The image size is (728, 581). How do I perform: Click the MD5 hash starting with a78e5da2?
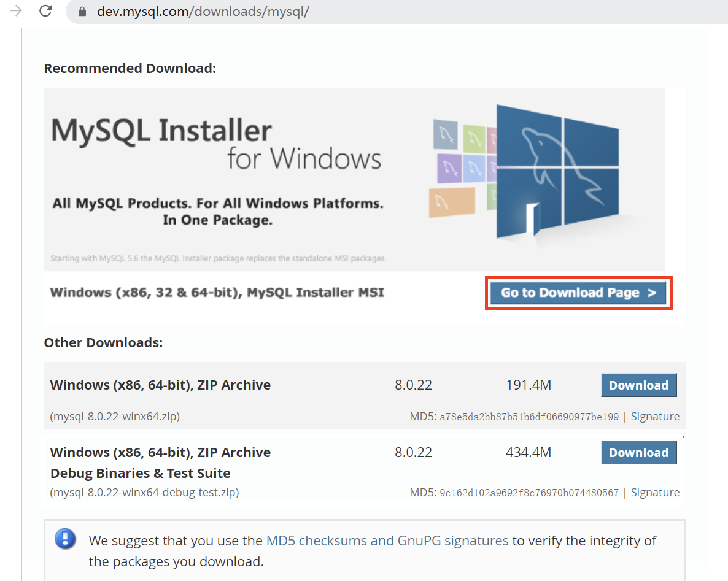(529, 417)
